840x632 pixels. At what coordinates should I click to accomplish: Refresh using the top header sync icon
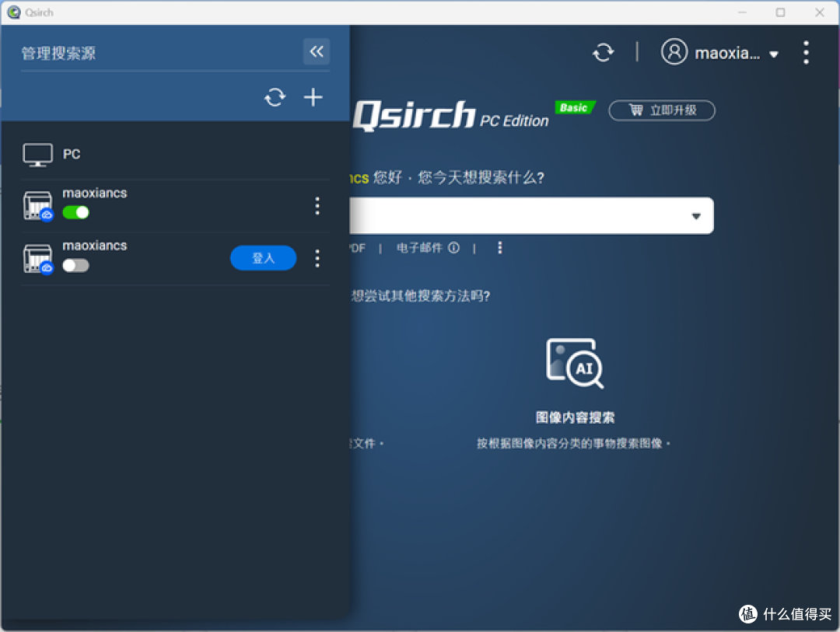[x=604, y=53]
